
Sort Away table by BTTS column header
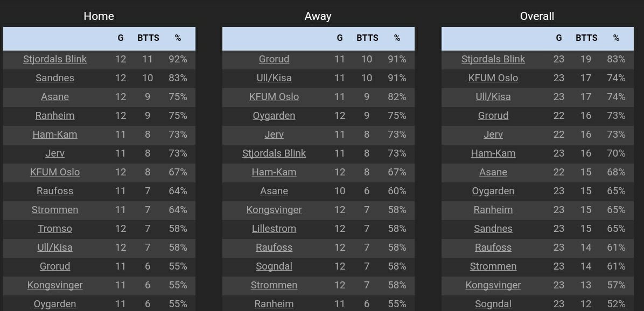pyautogui.click(x=367, y=38)
